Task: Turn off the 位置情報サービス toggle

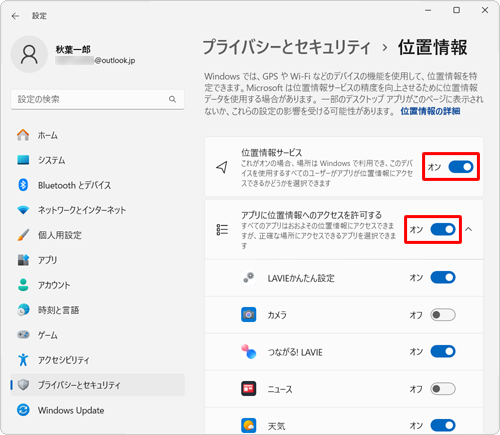Action: point(461,167)
